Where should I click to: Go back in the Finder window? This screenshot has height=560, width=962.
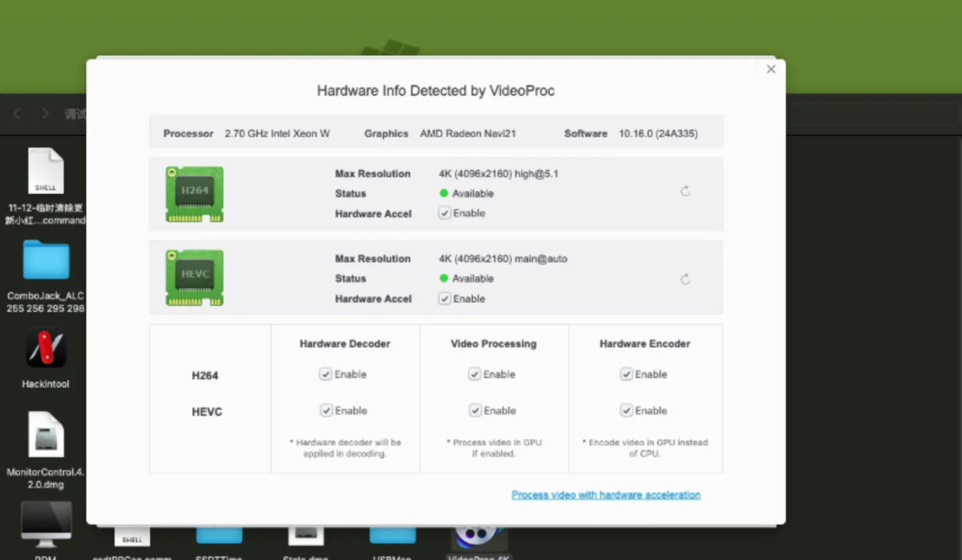(17, 114)
